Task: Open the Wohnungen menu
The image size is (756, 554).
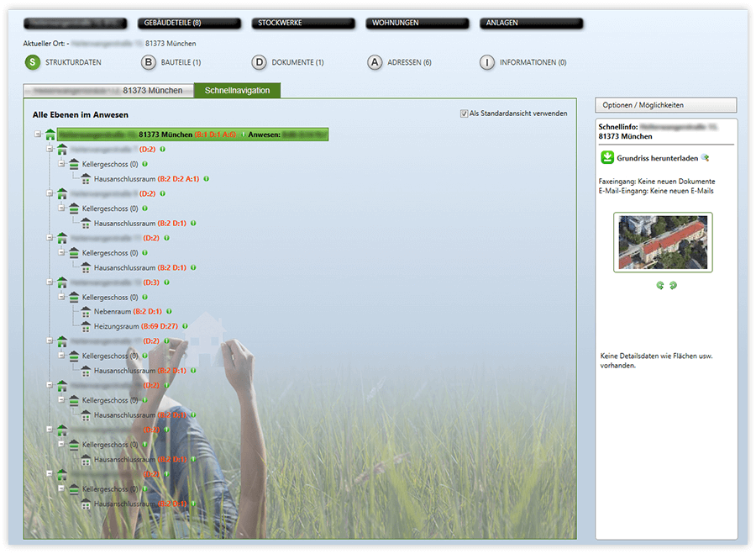Action: 417,24
